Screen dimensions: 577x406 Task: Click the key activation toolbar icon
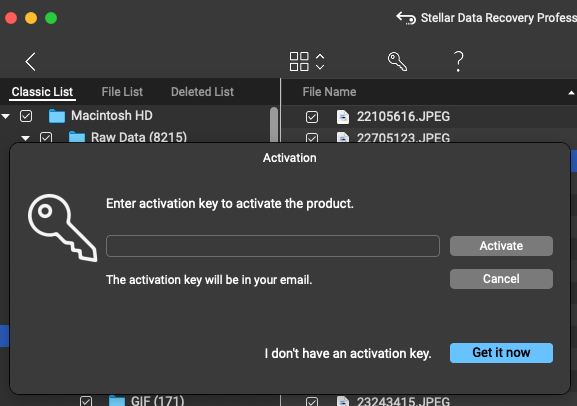click(x=397, y=61)
